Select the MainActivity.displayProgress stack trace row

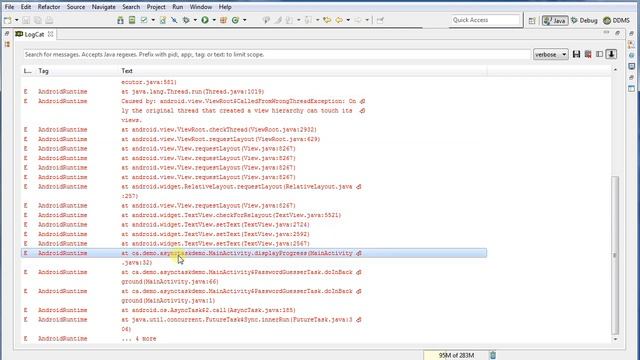254,253
